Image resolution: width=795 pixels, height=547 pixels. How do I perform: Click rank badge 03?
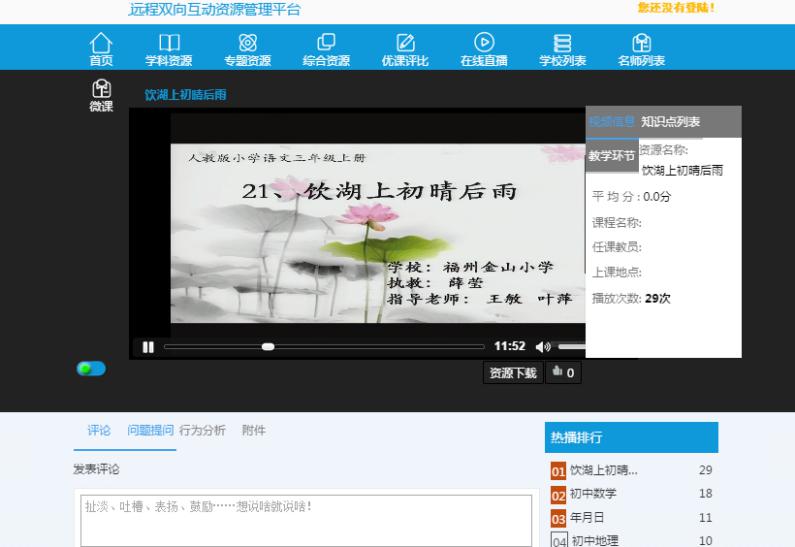(558, 519)
